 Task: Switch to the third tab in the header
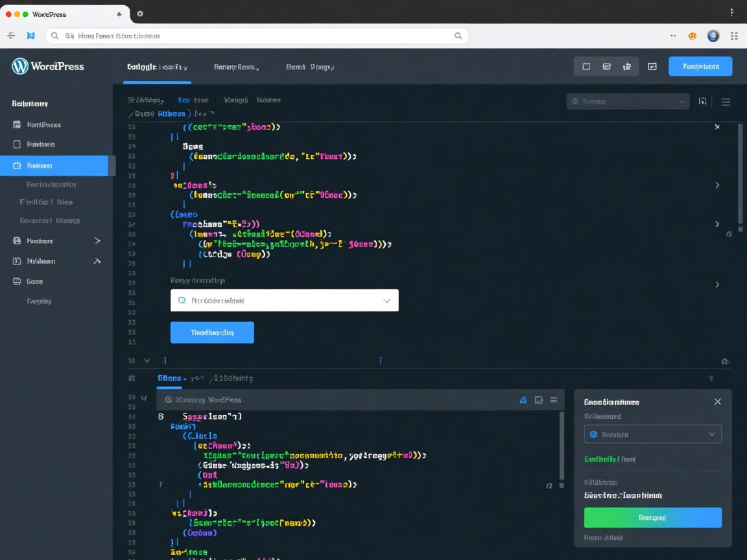309,67
